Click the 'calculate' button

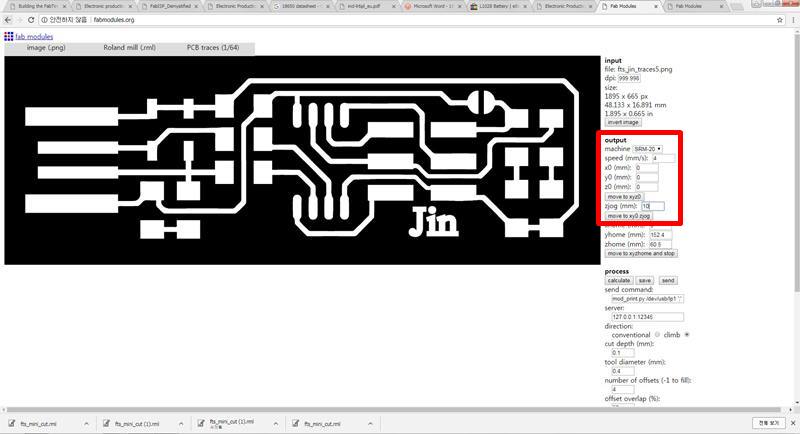619,280
